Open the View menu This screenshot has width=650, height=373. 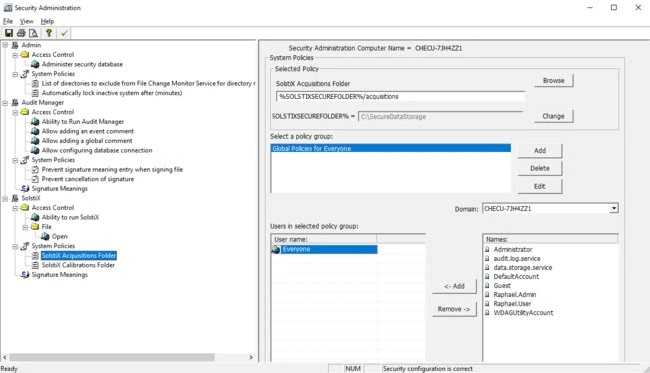point(27,21)
